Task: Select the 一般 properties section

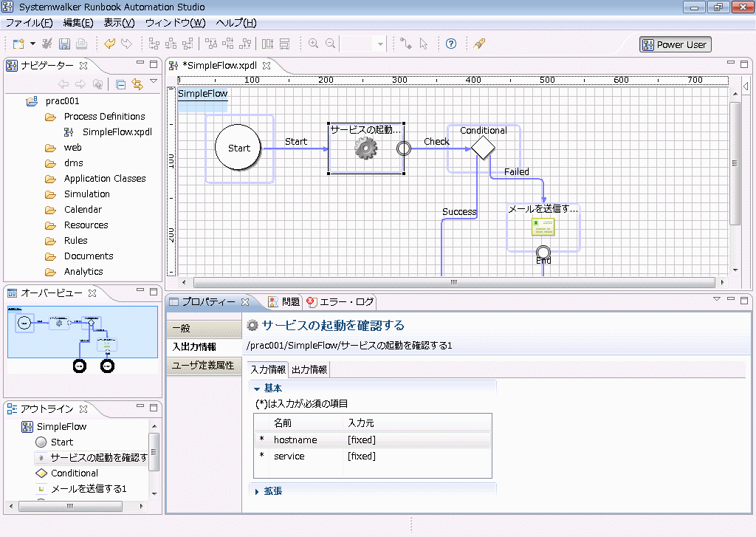Action: coord(204,329)
